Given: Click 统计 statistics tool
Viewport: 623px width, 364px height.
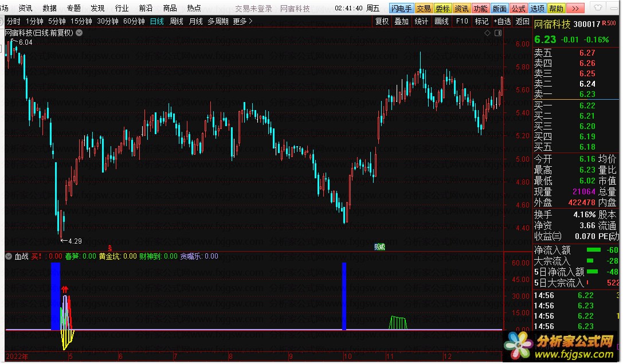Looking at the screenshot, I should pos(421,21).
